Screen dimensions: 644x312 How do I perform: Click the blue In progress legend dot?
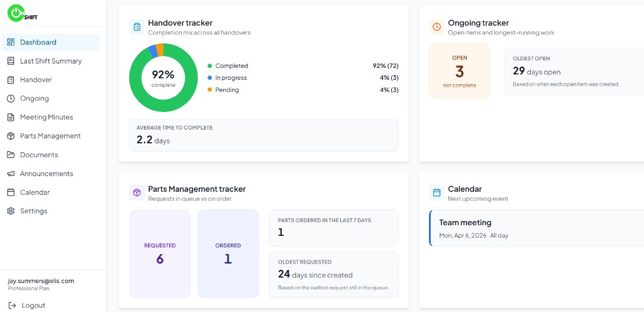click(x=210, y=77)
